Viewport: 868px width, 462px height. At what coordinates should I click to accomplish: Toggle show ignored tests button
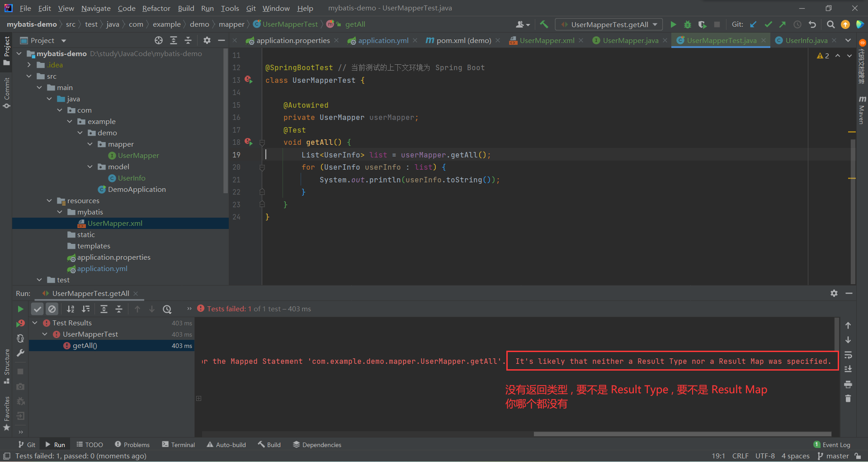(x=52, y=309)
